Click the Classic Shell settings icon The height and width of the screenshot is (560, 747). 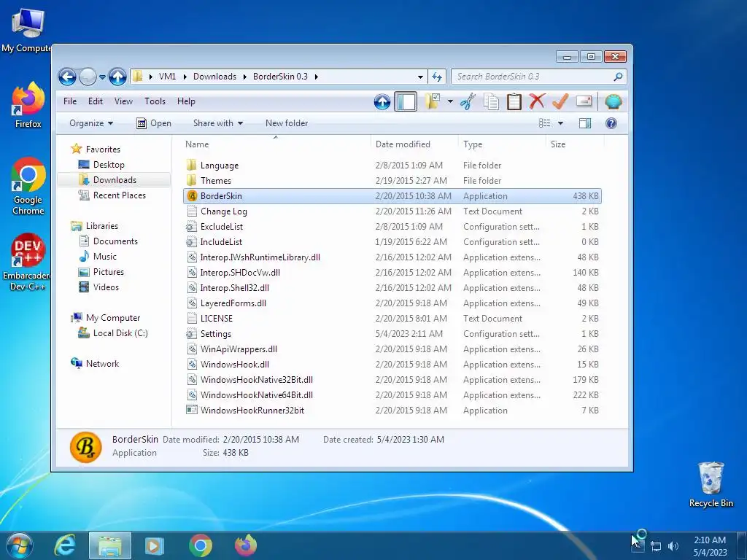pyautogui.click(x=613, y=101)
